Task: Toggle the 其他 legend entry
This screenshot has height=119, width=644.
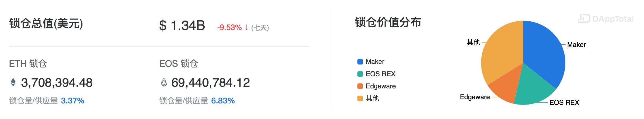Action: 368,98
